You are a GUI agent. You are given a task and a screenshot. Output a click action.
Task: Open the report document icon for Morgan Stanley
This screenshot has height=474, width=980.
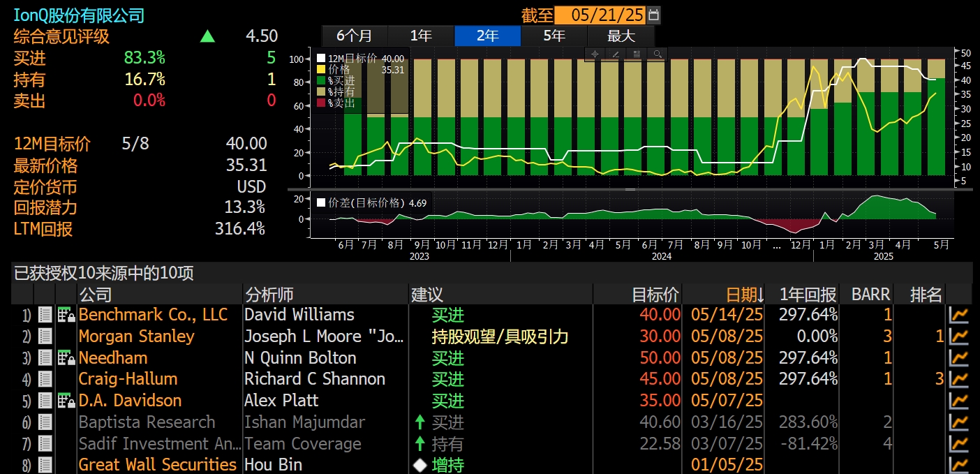click(x=45, y=336)
